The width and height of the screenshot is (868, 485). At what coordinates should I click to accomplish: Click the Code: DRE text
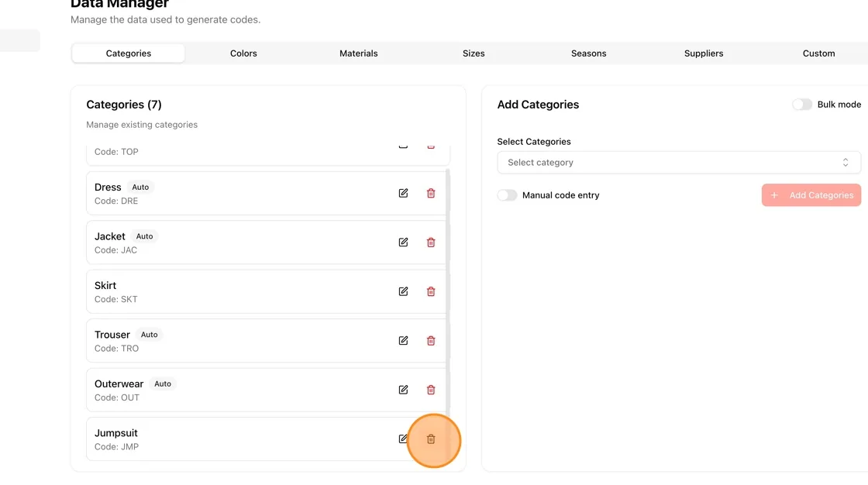(x=116, y=201)
